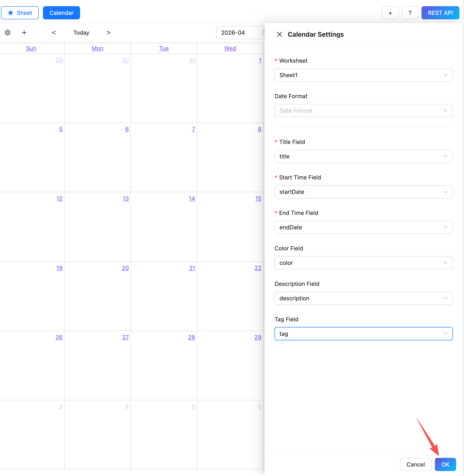Screen dimensions: 464x476
Task: Switch to the Sheet tab
Action: (20, 13)
